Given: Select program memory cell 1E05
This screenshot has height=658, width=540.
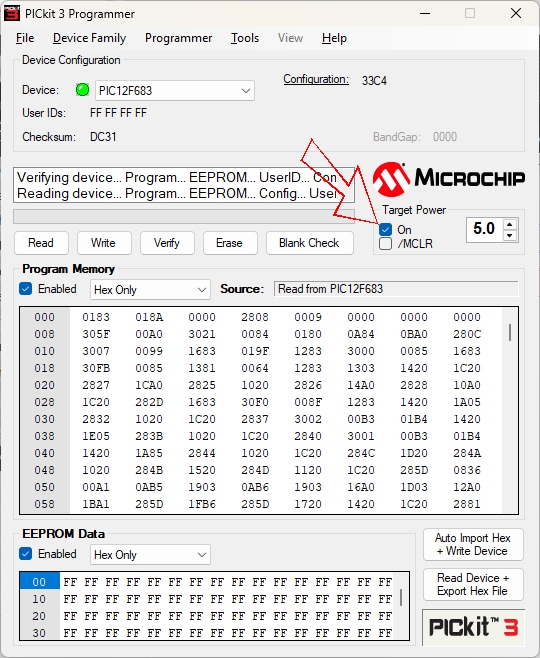Looking at the screenshot, I should (96, 436).
